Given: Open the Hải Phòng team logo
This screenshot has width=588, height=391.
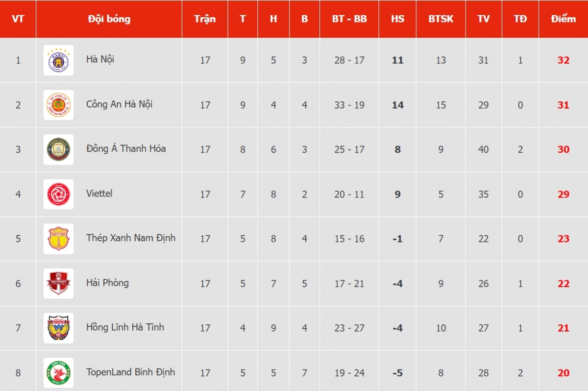Looking at the screenshot, I should [x=58, y=283].
